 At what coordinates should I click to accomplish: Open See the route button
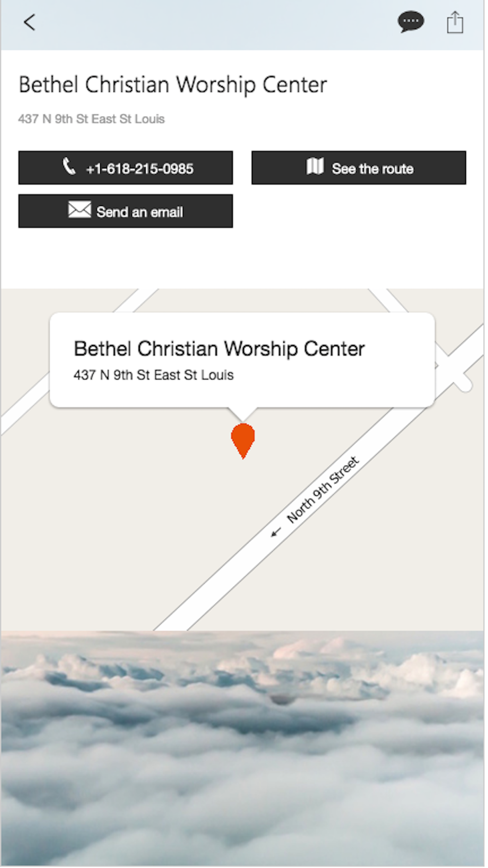[x=359, y=167]
